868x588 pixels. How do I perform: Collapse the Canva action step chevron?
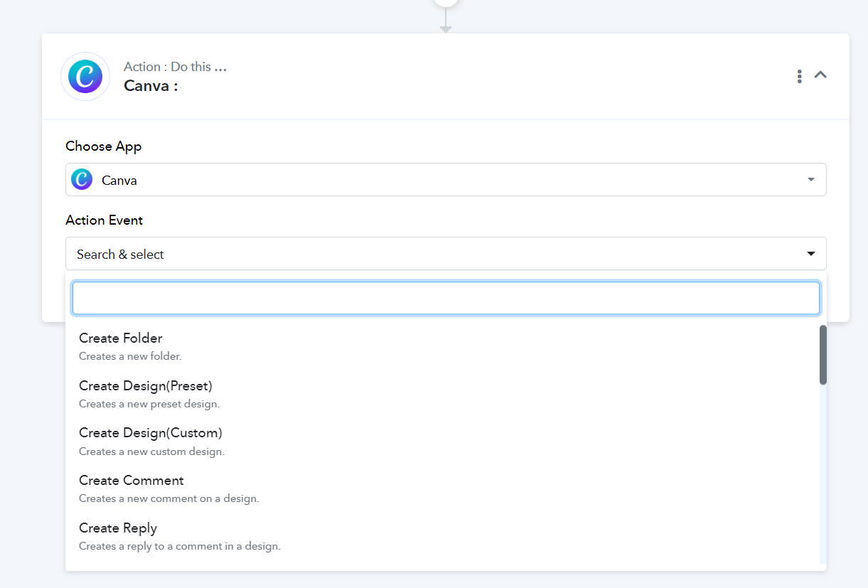tap(820, 75)
